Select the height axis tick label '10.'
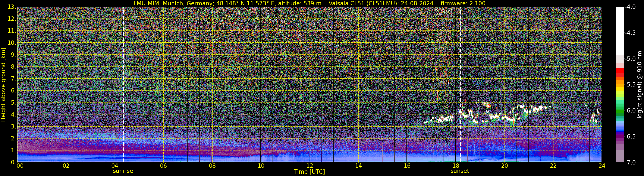This screenshot has width=644, height=176. tap(12, 43)
